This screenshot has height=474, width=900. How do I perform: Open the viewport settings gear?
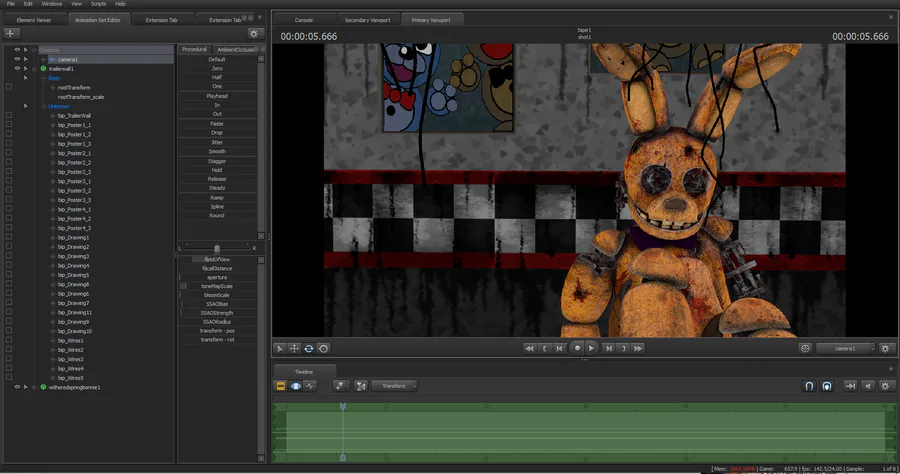tap(885, 348)
